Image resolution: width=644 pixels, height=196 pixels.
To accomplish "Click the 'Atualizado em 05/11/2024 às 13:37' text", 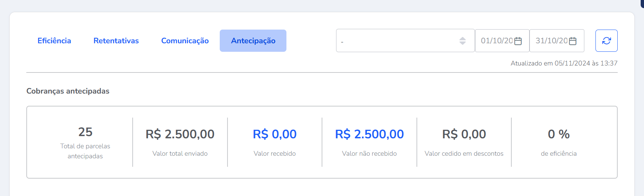I will click(564, 63).
